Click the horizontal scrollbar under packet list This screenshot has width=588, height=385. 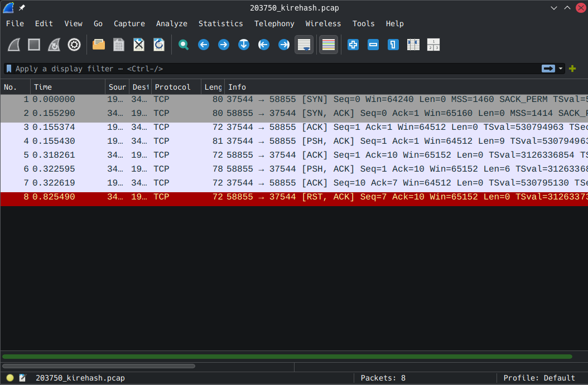coord(99,366)
